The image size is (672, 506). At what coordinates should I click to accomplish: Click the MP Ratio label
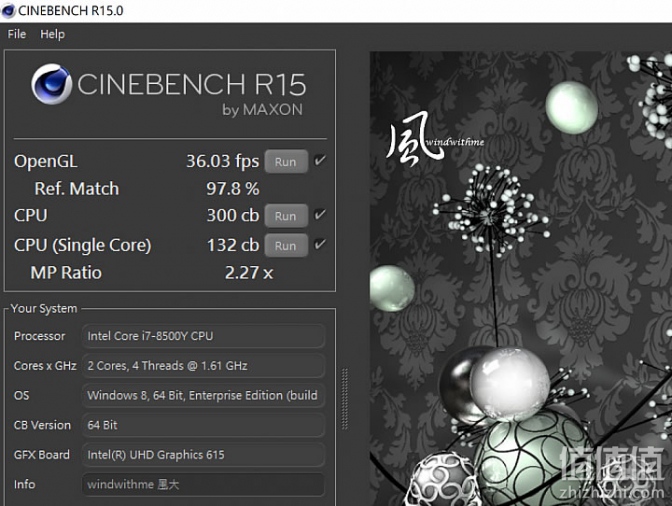66,272
